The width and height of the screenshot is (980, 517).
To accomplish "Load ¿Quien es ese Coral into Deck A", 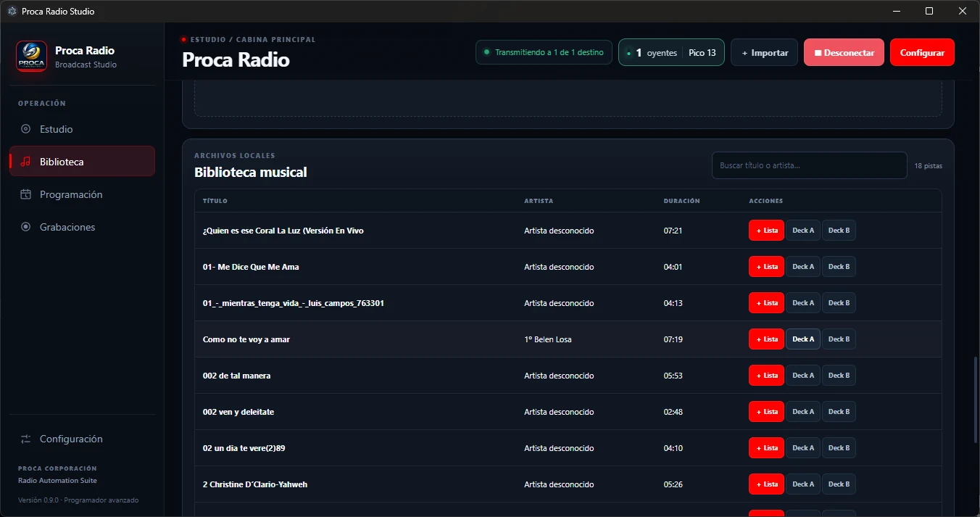I will (x=803, y=231).
